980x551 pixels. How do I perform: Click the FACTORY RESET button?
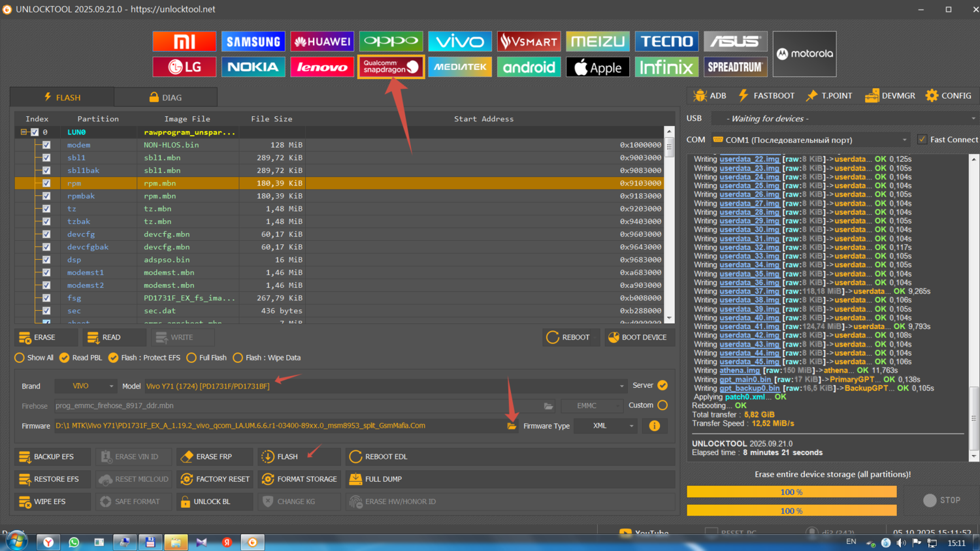coord(215,479)
